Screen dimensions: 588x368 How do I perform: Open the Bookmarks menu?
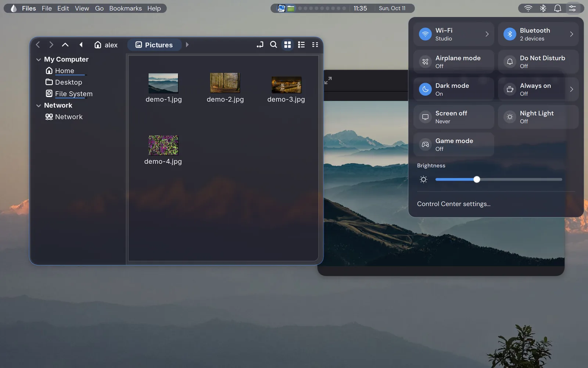pos(125,8)
